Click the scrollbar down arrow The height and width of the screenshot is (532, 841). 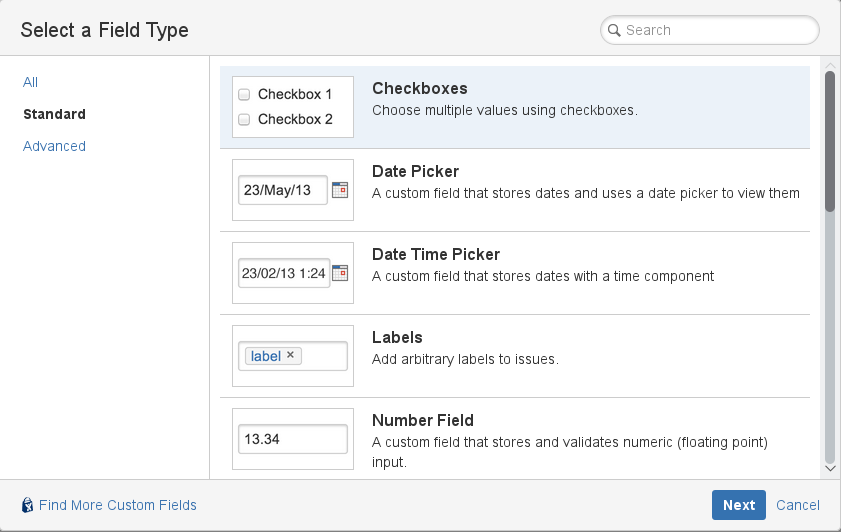coord(829,467)
